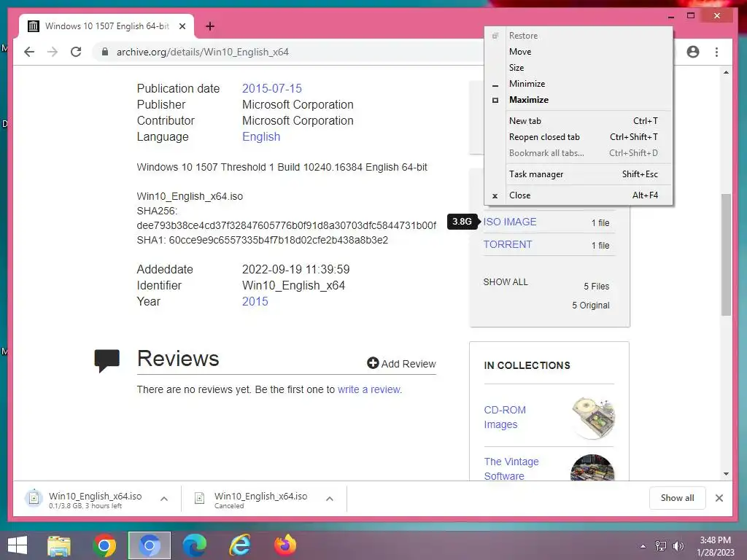Open The Vintage Software thumbnail
Screen dimensions: 747x560
(592, 467)
